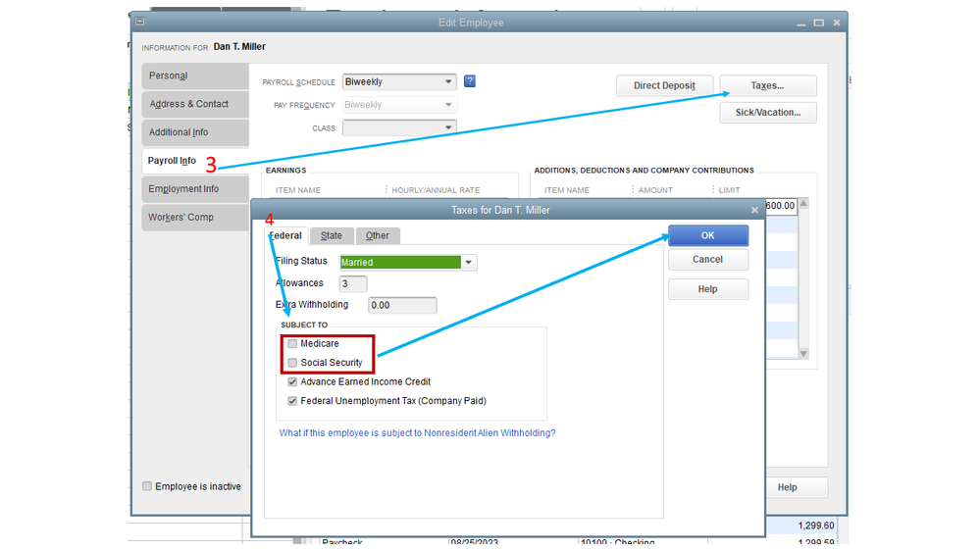Image resolution: width=980 pixels, height=551 pixels.
Task: Check the Medicare checkbox
Action: pyautogui.click(x=292, y=343)
